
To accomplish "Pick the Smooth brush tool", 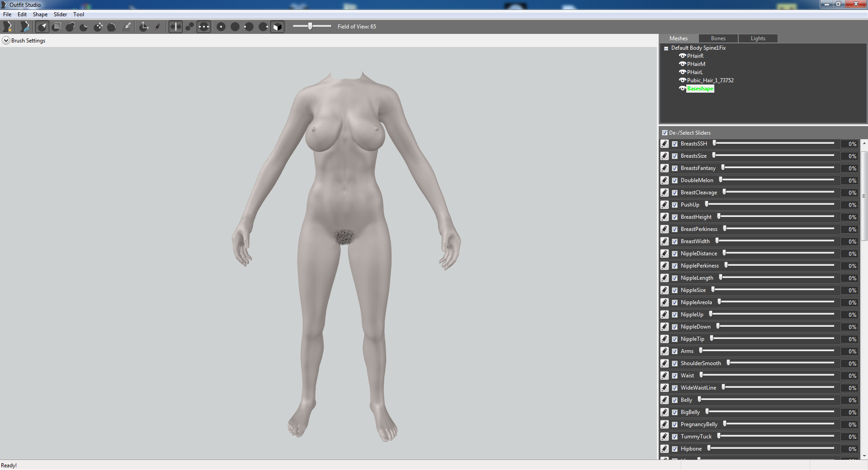I will (112, 27).
